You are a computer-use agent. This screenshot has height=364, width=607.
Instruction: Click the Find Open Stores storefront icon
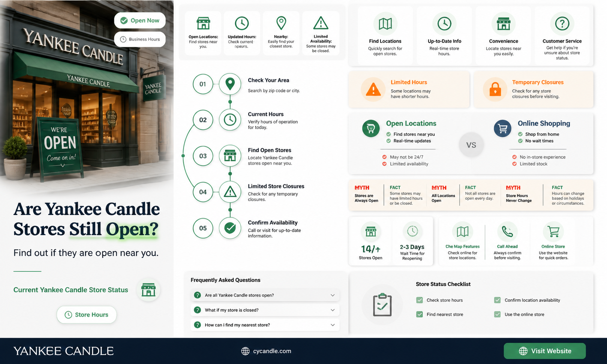pyautogui.click(x=230, y=156)
